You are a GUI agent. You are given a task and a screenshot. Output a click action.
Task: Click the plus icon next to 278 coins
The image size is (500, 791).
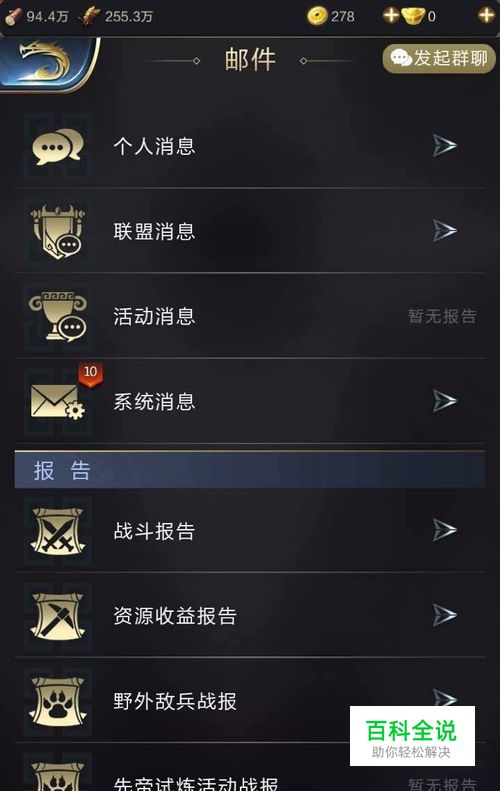391,16
